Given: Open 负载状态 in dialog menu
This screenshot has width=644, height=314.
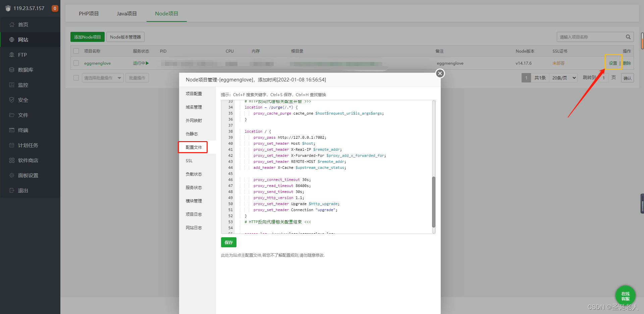Looking at the screenshot, I should pos(197,174).
